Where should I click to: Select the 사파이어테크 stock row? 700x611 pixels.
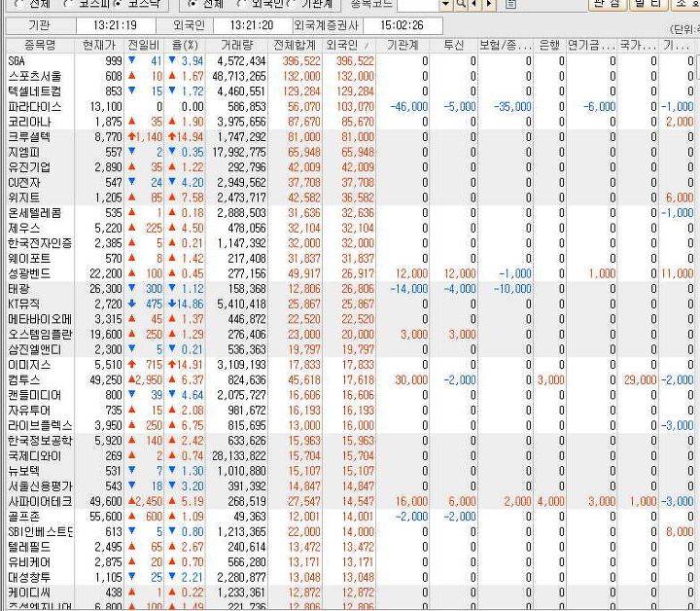[x=350, y=501]
